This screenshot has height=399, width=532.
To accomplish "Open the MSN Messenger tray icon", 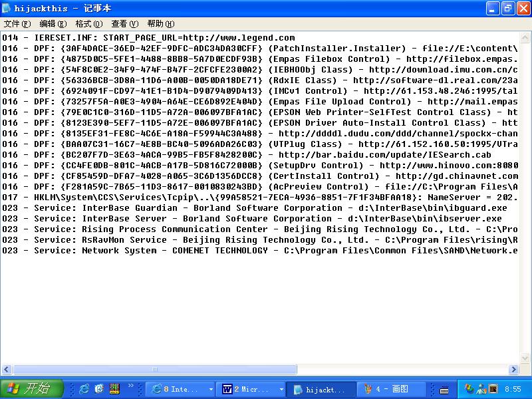I will click(x=469, y=389).
